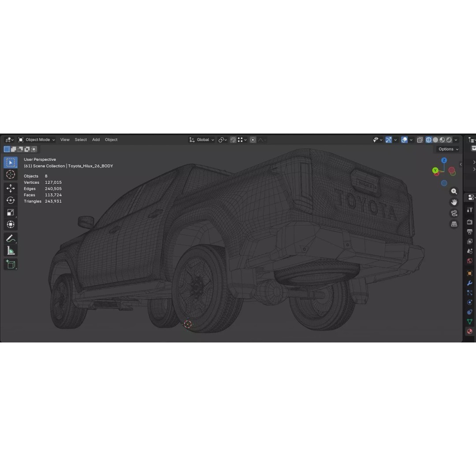Open the Scene properties tab
Viewport: 476px width, 476px height.
pyautogui.click(x=470, y=251)
